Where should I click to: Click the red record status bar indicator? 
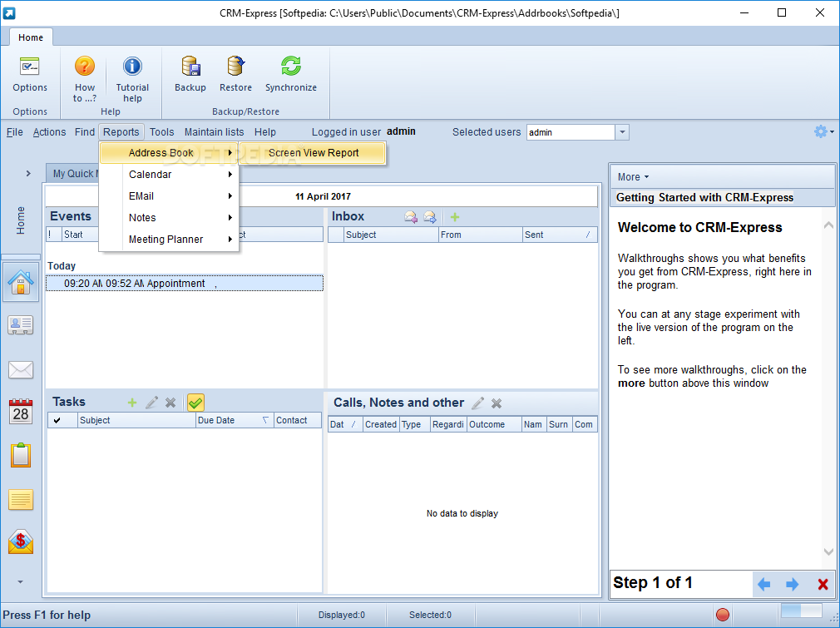(723, 615)
